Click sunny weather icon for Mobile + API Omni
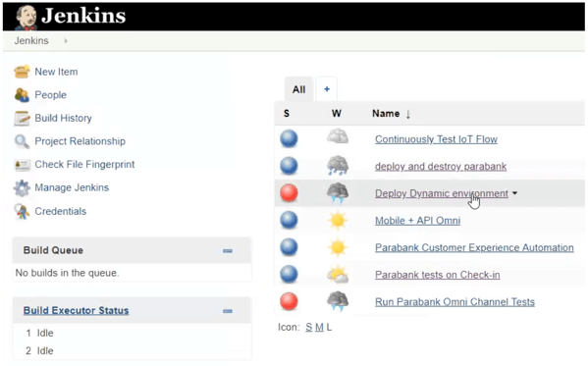588x366 pixels. (x=338, y=220)
